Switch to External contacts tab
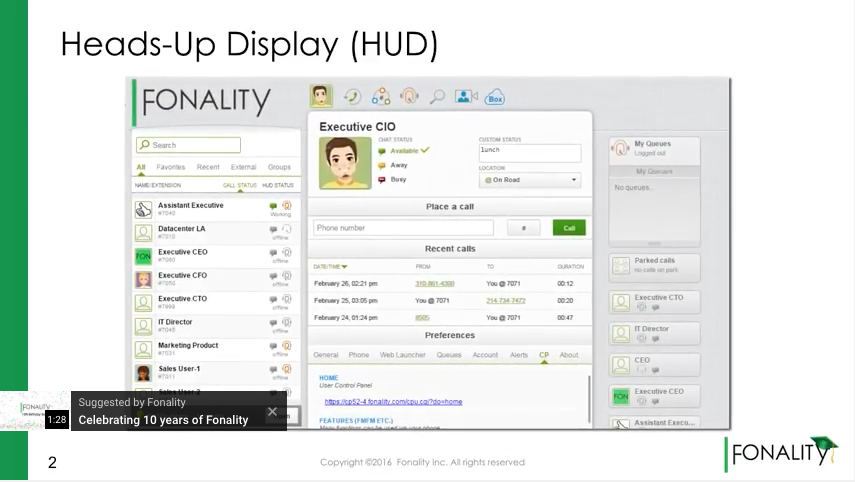 (243, 167)
